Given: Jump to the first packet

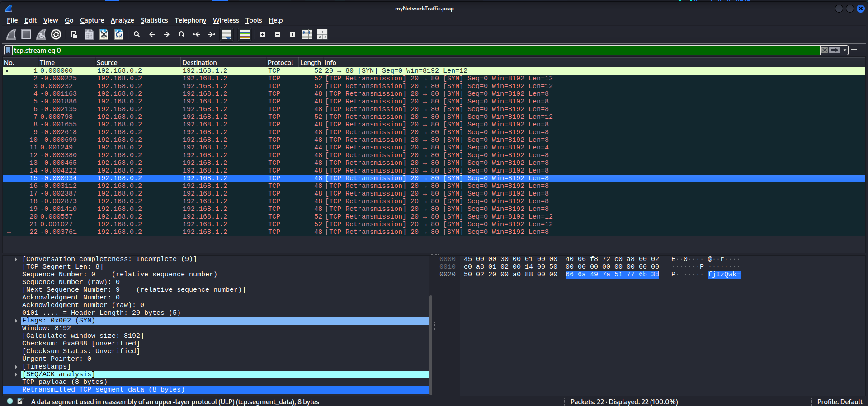Looking at the screenshot, I should pos(197,34).
